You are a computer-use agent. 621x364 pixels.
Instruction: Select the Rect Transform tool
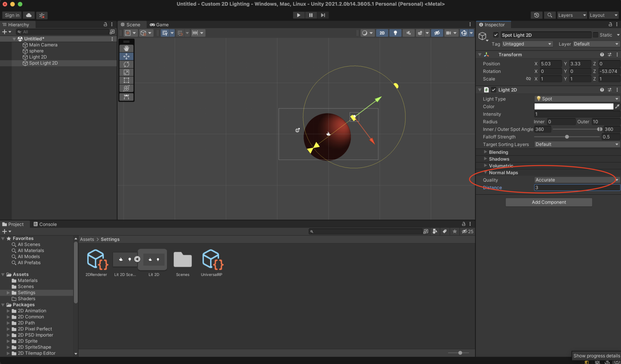click(126, 80)
